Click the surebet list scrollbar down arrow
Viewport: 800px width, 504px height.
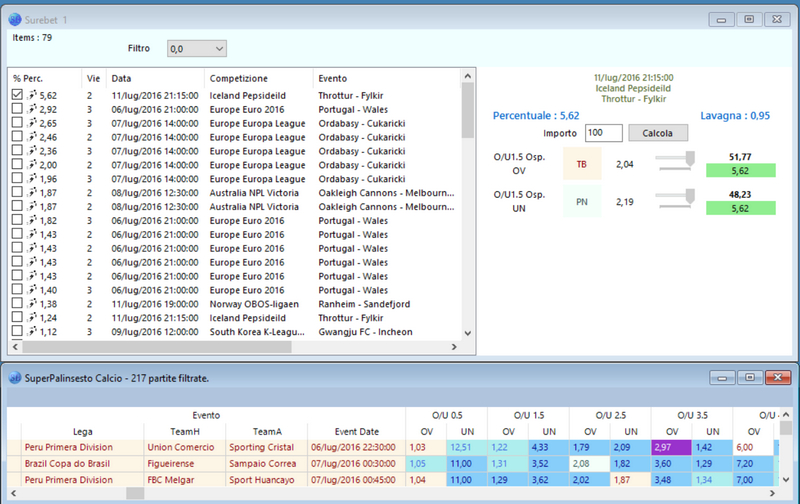coord(467,332)
